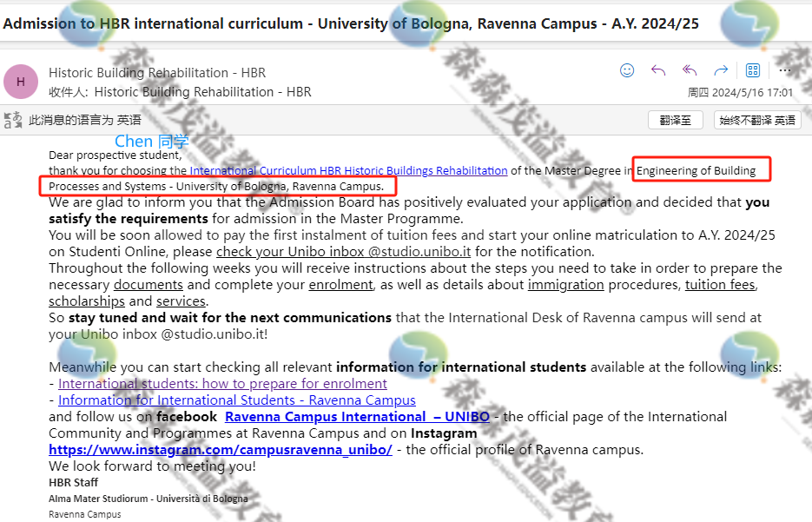Open the 'tuition fees' link

tap(720, 285)
